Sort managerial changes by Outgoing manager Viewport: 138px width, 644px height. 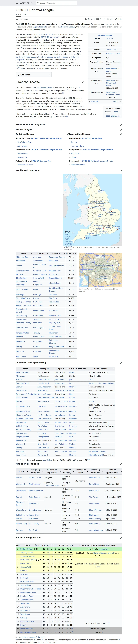tap(36, 471)
